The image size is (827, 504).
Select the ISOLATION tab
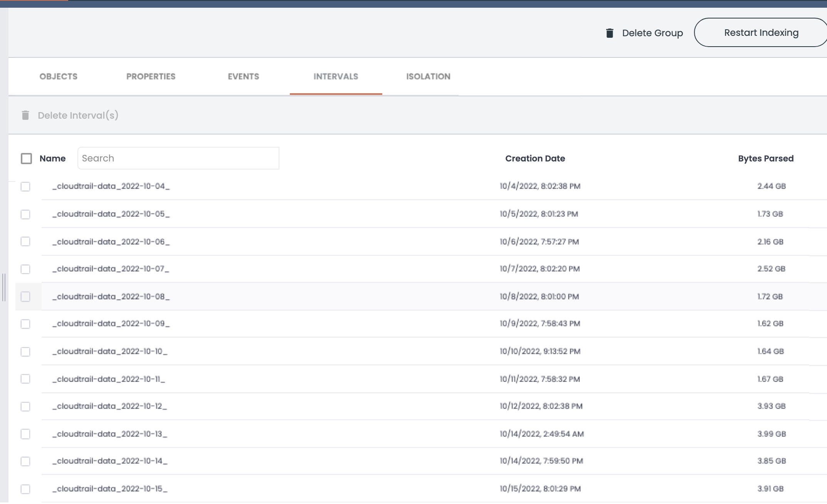(428, 76)
